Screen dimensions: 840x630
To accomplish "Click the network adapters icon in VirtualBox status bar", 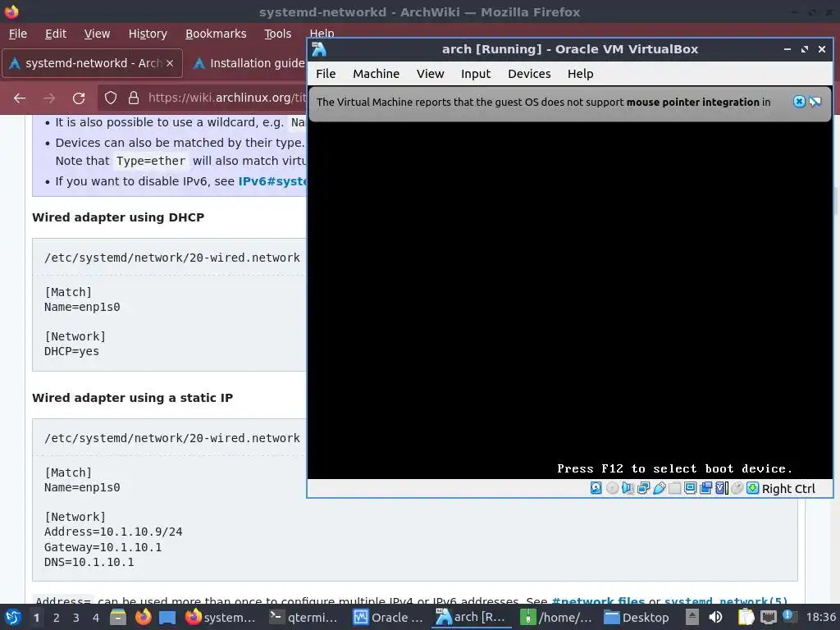I will 643,488.
